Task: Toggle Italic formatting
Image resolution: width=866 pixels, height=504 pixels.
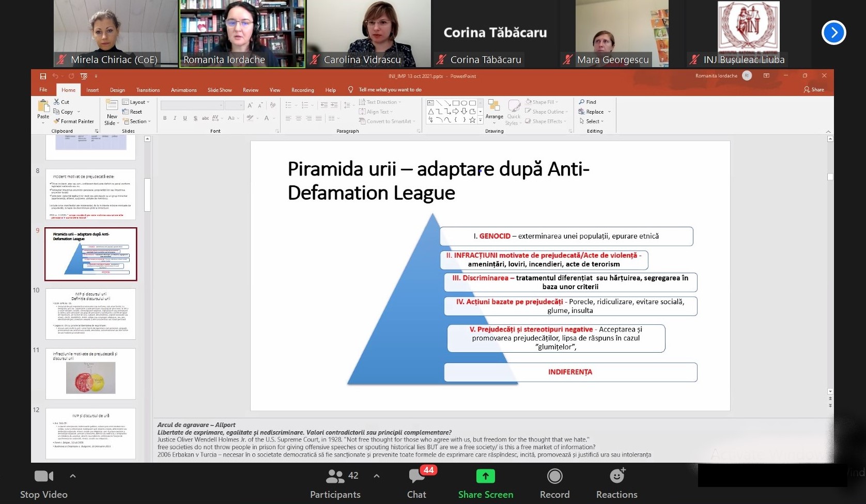Action: [x=175, y=118]
